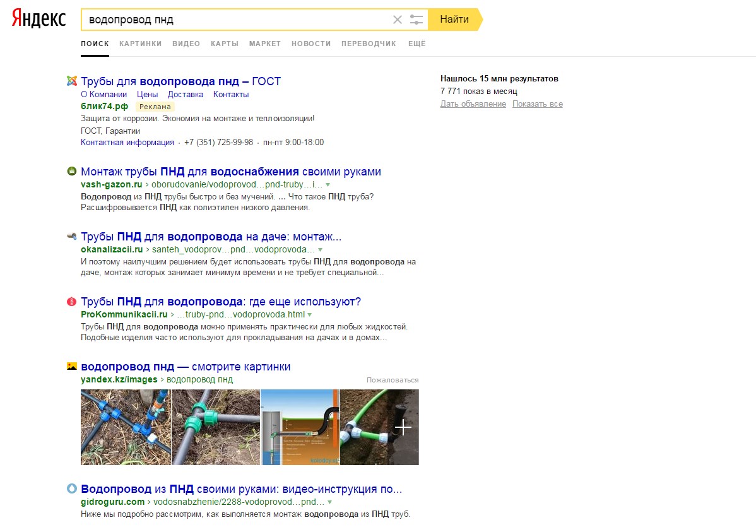Open thumbnail of well pipe diagram
Screen dimensions: 756x532
(300, 427)
